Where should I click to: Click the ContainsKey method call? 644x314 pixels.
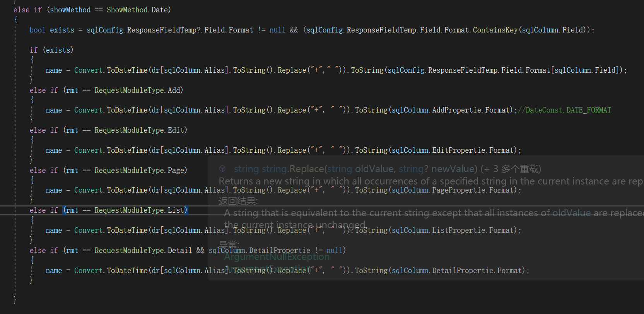[495, 30]
